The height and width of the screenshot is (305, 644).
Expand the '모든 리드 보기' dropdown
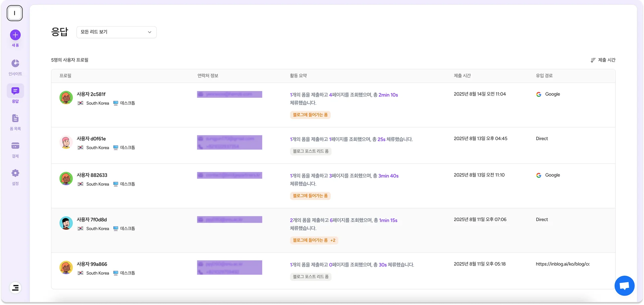(x=116, y=32)
